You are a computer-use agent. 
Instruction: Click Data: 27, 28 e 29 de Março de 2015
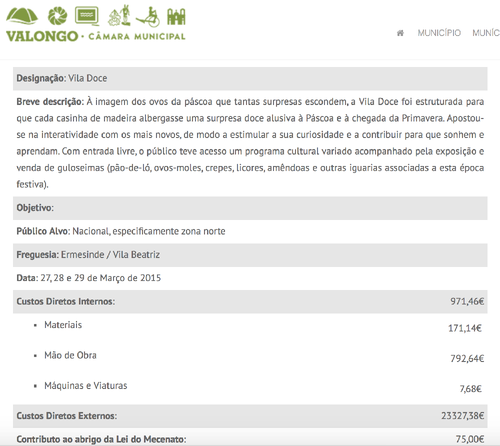pyautogui.click(x=89, y=278)
